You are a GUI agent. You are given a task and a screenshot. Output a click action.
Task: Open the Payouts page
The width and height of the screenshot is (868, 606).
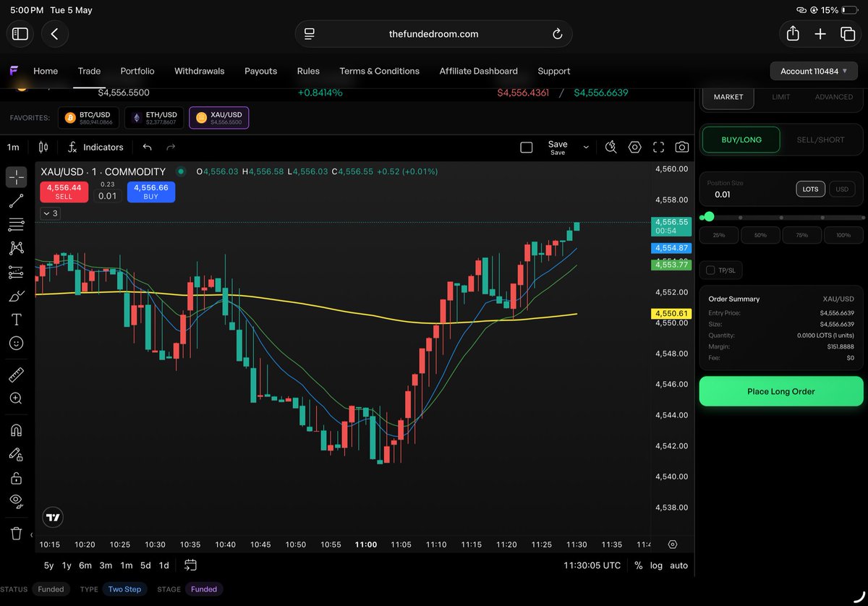(x=261, y=71)
